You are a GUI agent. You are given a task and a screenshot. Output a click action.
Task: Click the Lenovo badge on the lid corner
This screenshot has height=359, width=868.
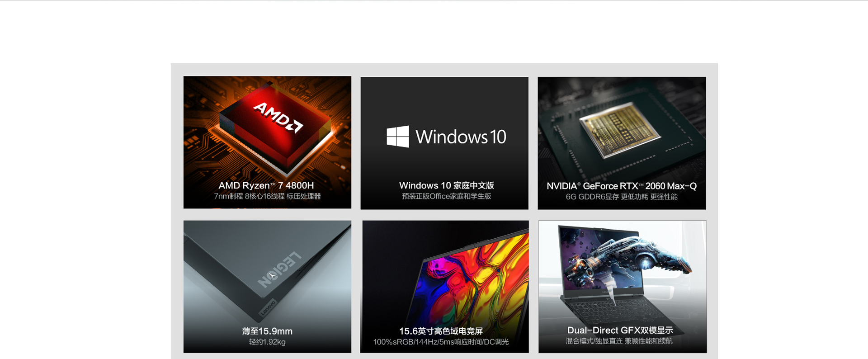pos(267,307)
